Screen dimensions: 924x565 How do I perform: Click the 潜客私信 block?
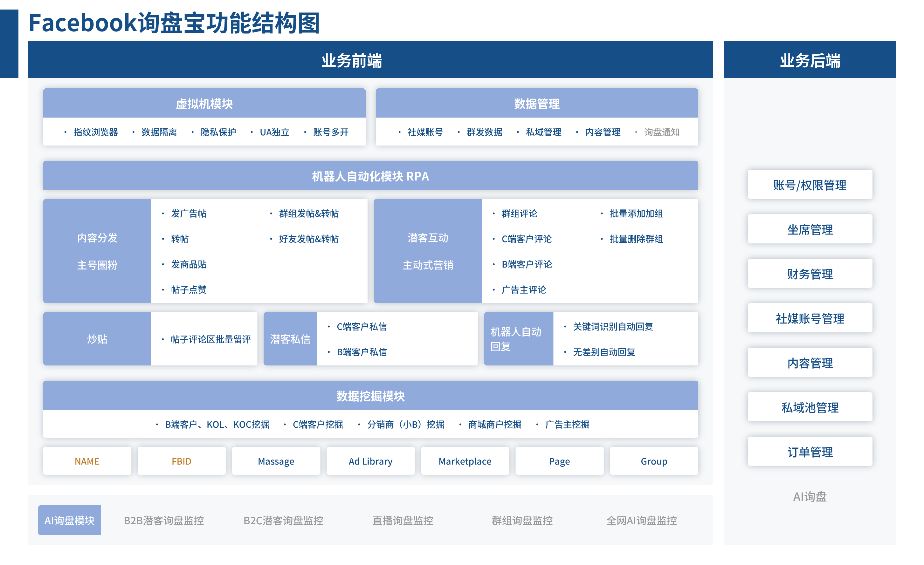290,339
